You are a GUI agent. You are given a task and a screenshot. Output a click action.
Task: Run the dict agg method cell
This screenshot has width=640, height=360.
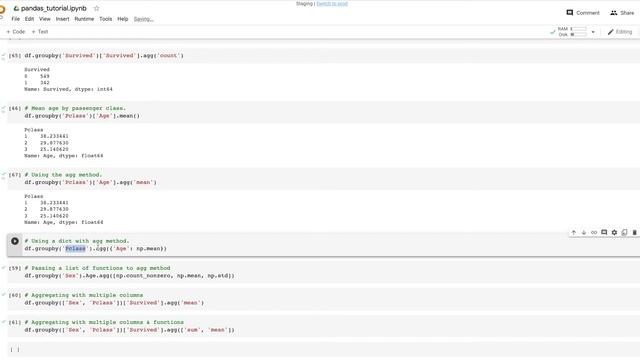click(x=15, y=241)
